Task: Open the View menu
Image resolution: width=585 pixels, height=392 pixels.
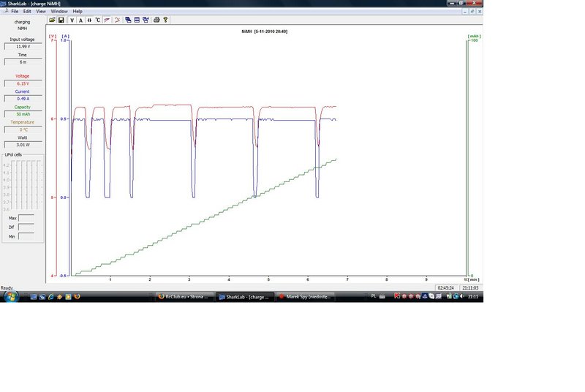Action: (41, 11)
